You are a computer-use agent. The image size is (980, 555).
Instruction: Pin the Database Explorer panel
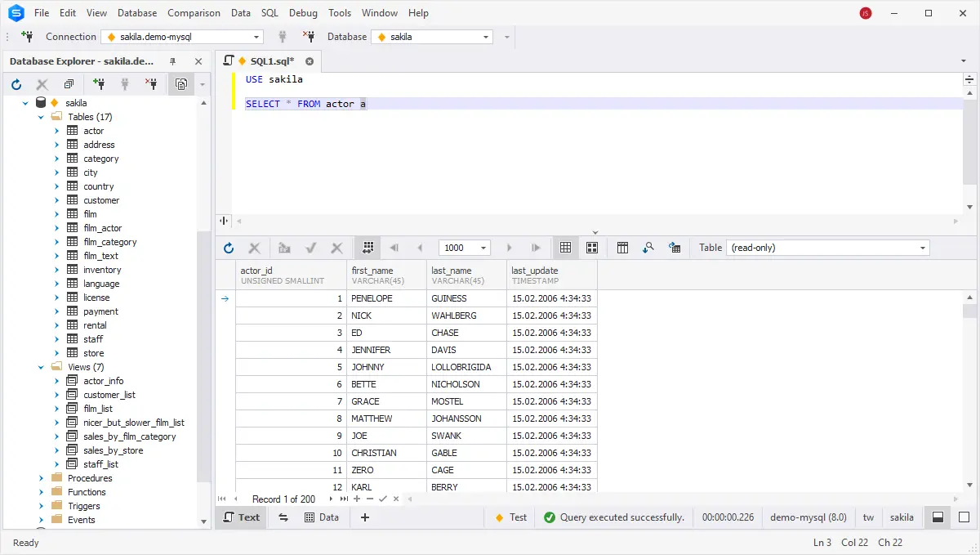[173, 61]
